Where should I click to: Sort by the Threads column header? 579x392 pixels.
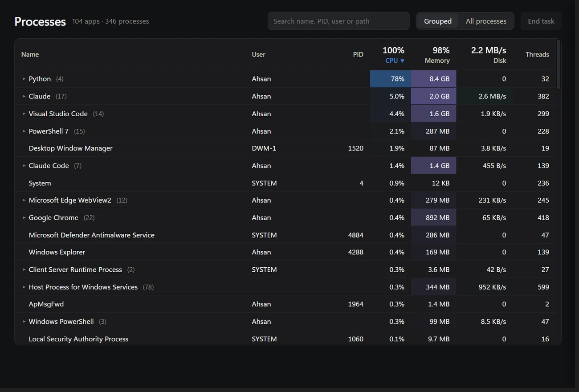tap(537, 54)
